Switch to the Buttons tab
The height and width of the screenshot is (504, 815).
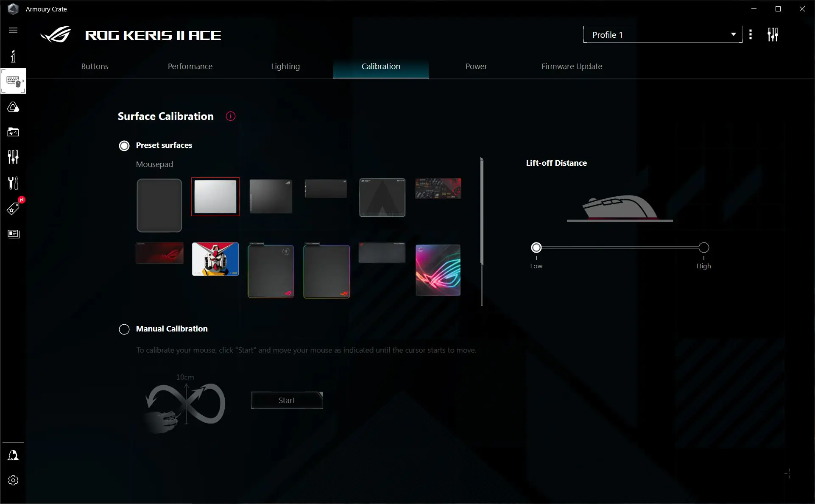(95, 66)
